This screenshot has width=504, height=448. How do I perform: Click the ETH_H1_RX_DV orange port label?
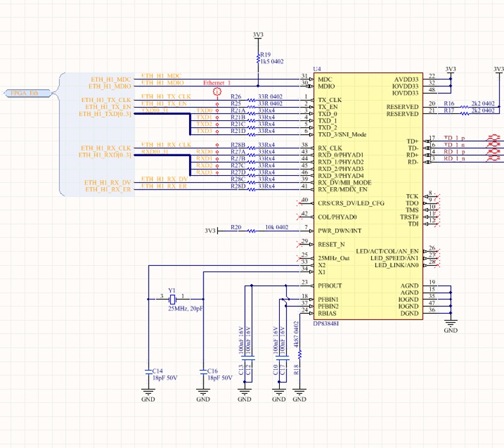coord(108,183)
